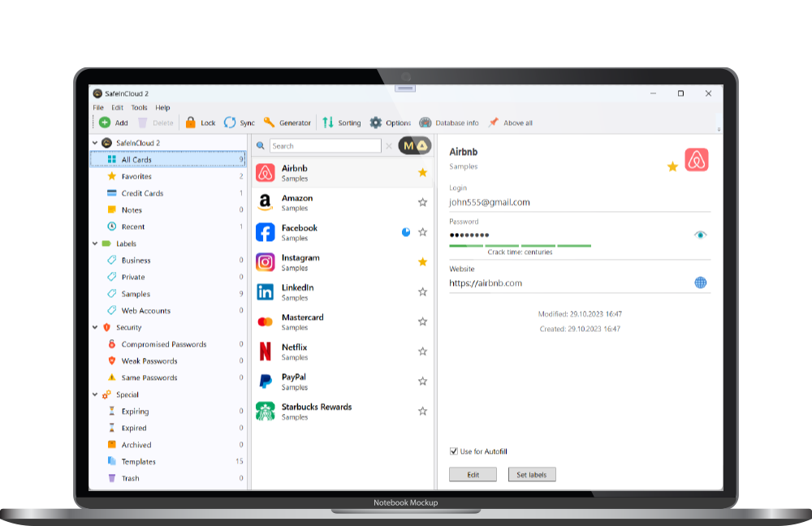Click the search magnifier icon
This screenshot has width=812, height=526.
tap(261, 146)
